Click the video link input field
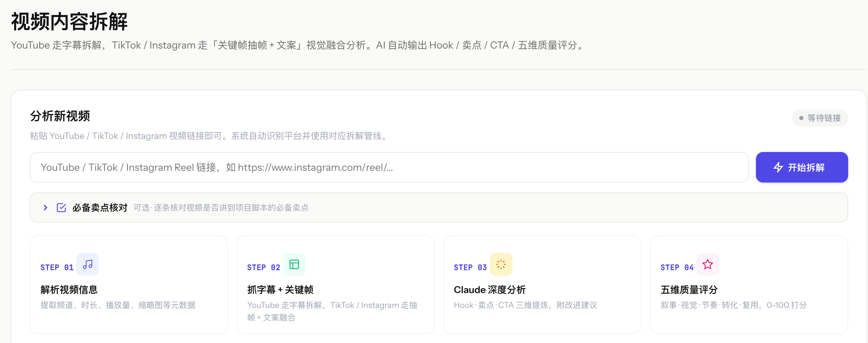The image size is (868, 343). click(389, 167)
